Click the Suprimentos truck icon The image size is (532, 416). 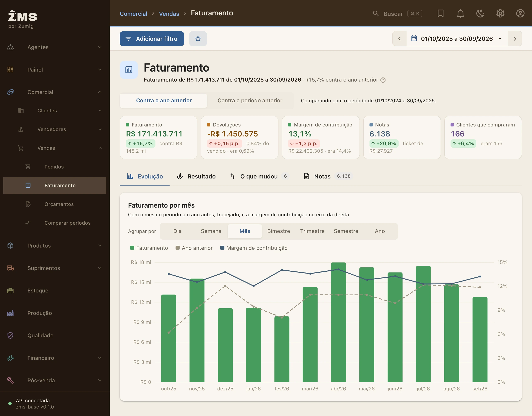click(10, 268)
